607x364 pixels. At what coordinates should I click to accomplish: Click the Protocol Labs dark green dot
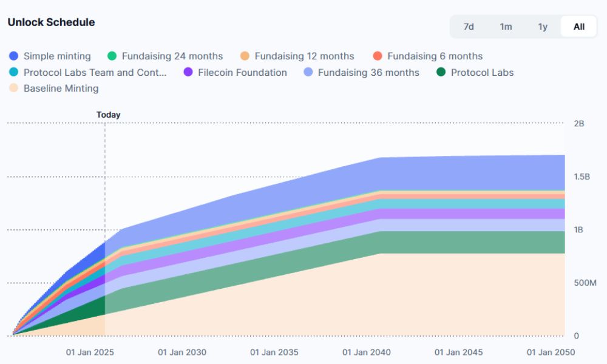pyautogui.click(x=441, y=73)
